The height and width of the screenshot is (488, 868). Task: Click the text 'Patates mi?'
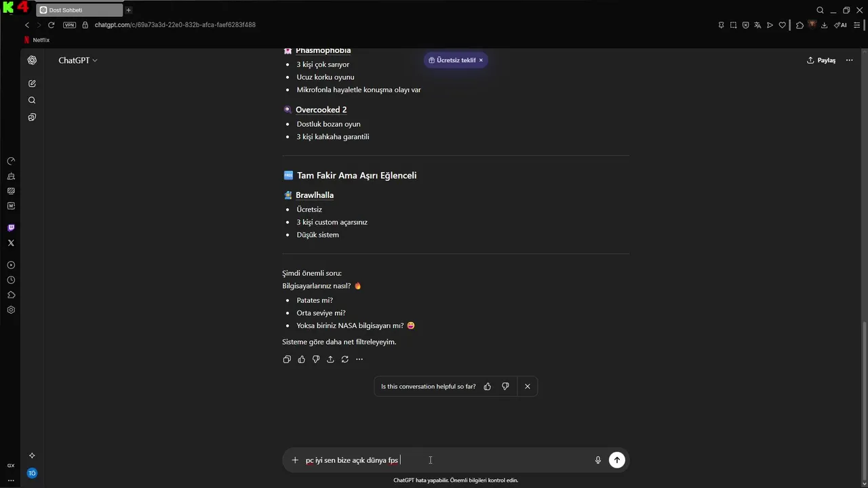[315, 300]
